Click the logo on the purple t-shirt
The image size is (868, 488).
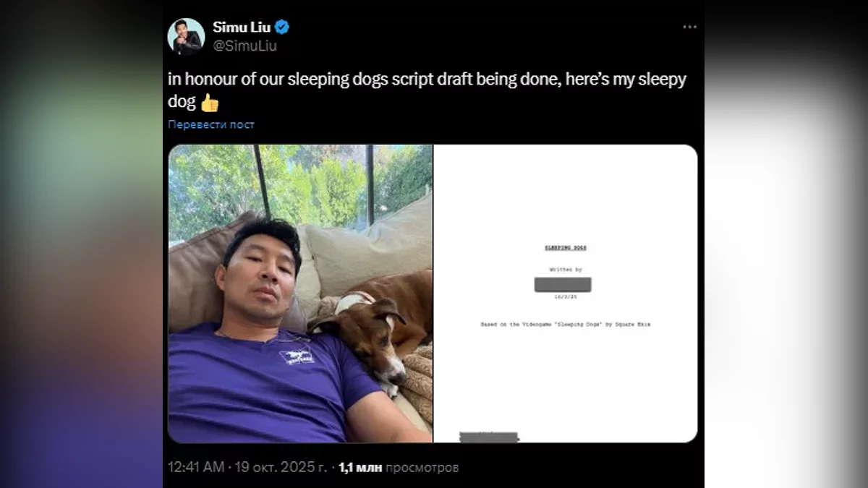297,356
